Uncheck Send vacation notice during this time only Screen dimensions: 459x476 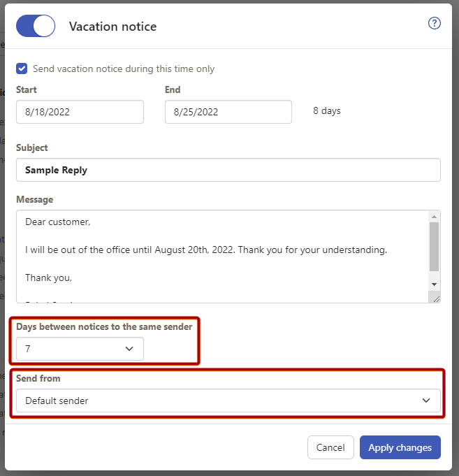[x=22, y=68]
